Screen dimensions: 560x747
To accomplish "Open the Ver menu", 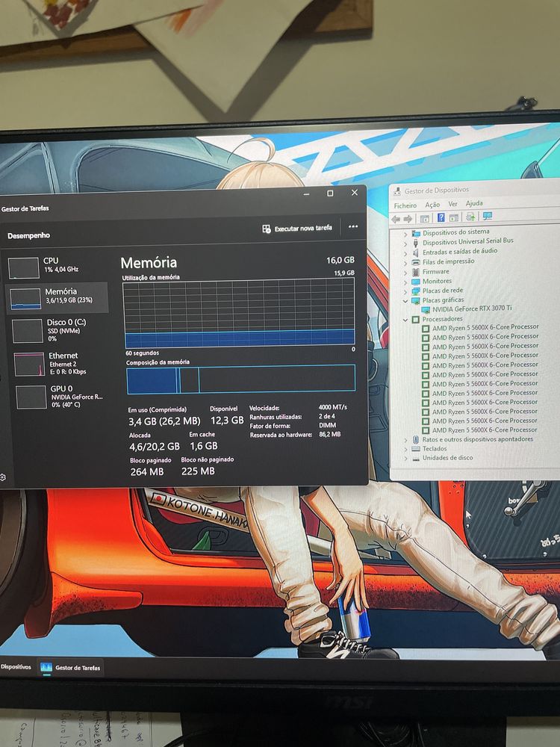I will [x=452, y=204].
